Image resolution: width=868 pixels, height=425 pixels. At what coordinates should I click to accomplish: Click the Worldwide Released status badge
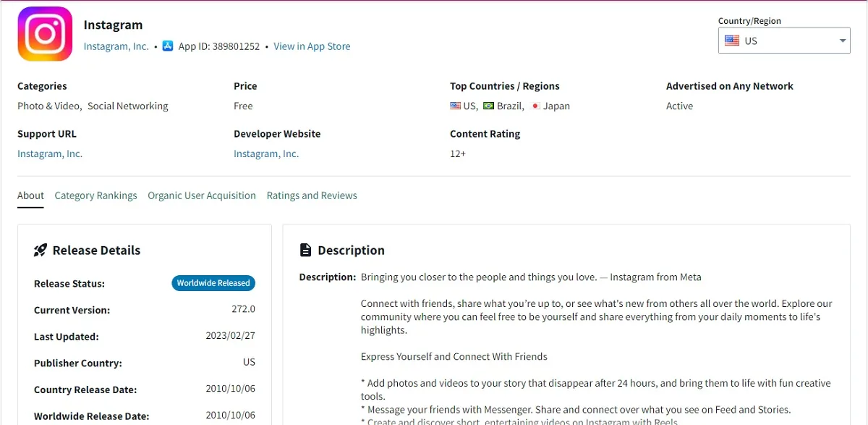213,283
